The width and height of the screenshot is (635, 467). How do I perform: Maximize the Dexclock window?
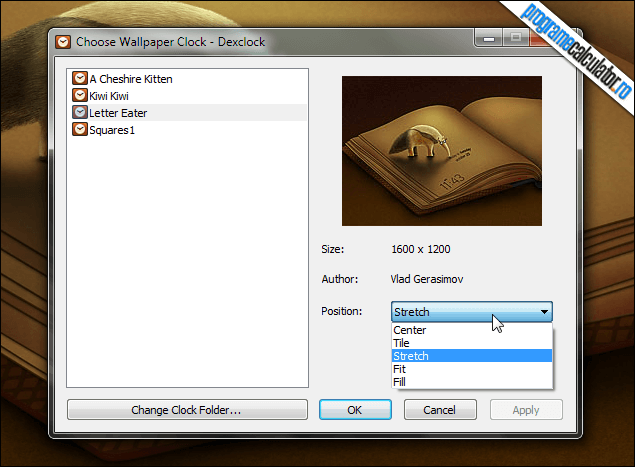(516, 38)
